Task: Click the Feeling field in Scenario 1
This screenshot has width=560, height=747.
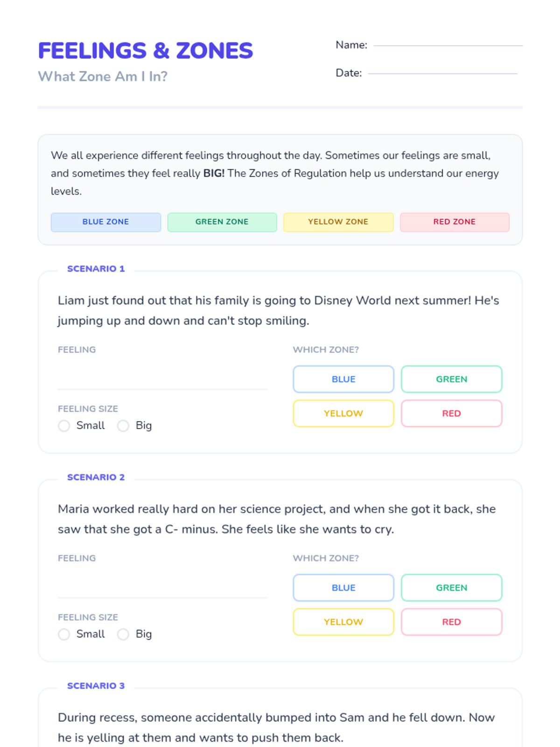Action: 162,377
